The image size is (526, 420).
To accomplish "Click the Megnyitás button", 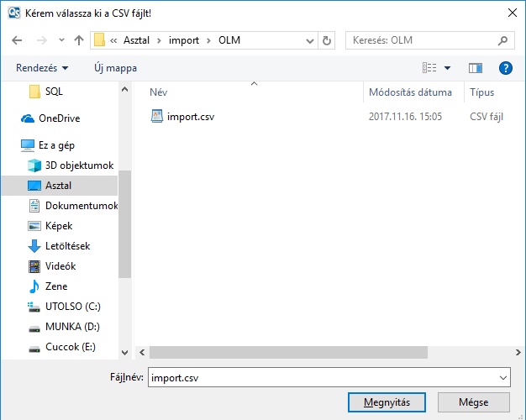I will [x=387, y=402].
